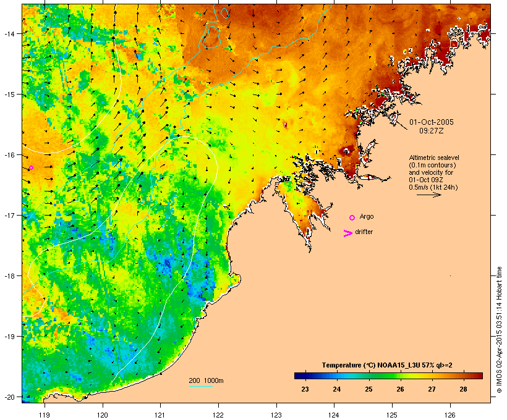Click the '(0.1m contours)' annotation line
This screenshot has height=420, width=507.
432,165
